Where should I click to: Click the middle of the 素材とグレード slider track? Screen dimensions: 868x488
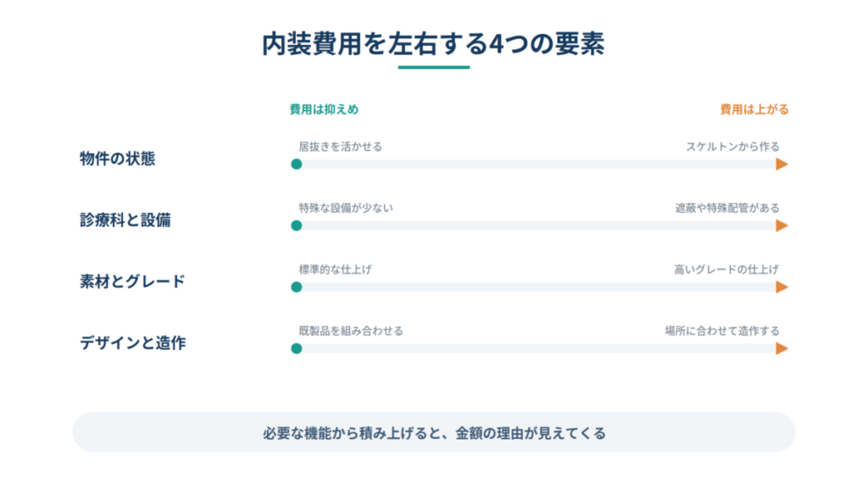[539, 286]
